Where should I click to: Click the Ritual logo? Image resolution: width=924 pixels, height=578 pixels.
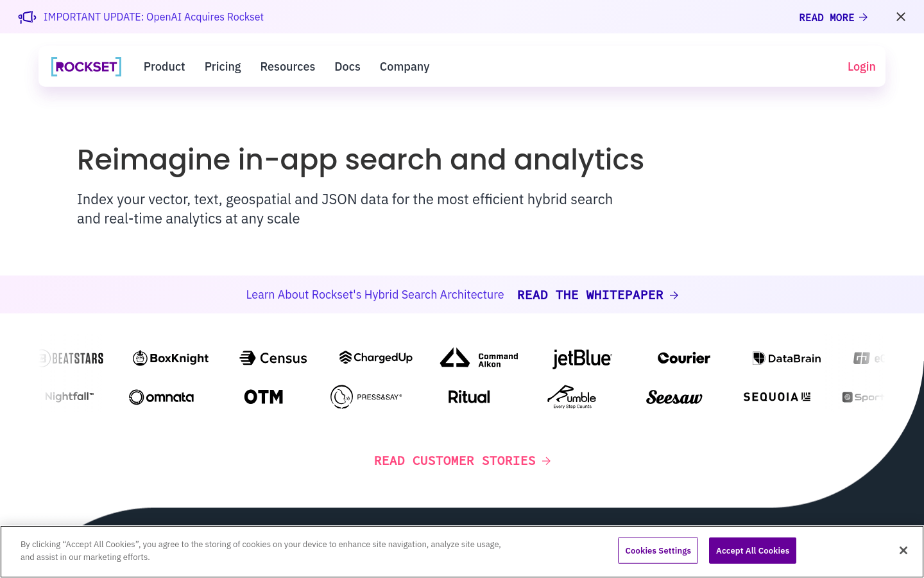tap(469, 397)
